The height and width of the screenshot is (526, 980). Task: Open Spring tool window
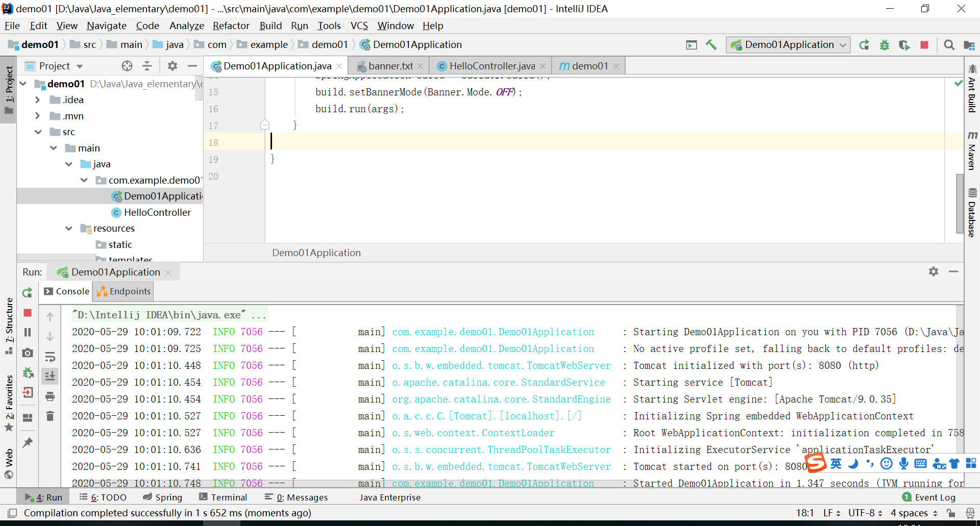tap(163, 497)
